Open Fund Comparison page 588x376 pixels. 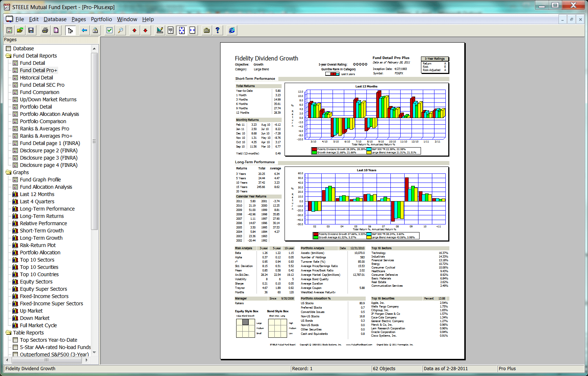(39, 92)
